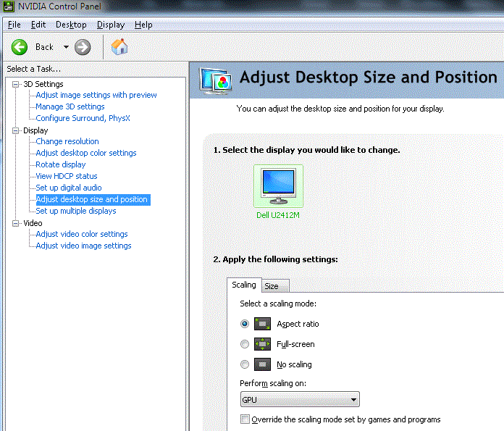Select the Full-screen radio button

coord(245,344)
